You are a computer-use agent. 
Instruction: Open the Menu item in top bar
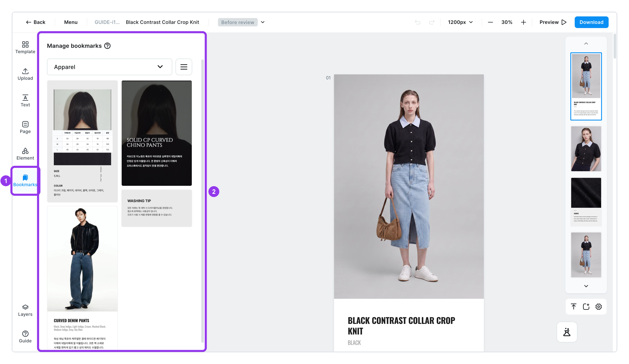coord(71,22)
